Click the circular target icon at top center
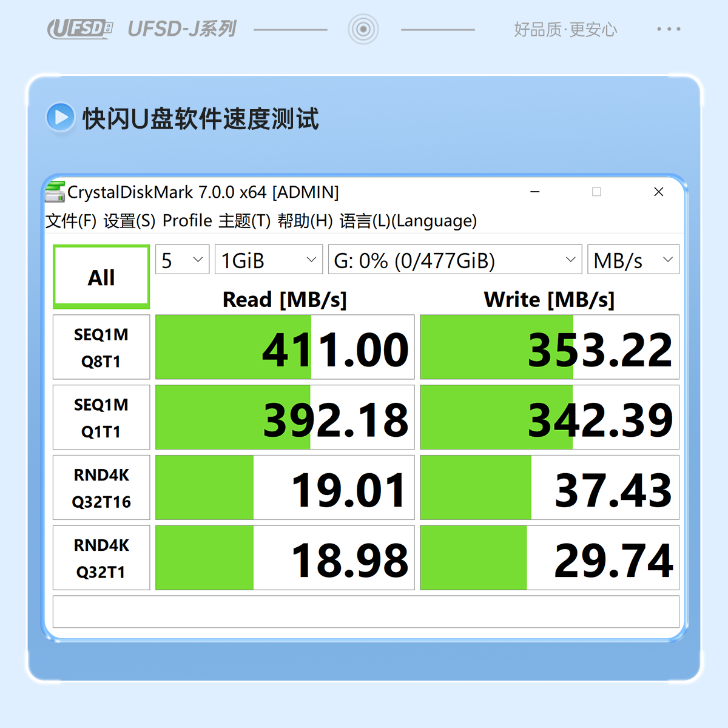Screen dimensions: 728x728 [363, 29]
